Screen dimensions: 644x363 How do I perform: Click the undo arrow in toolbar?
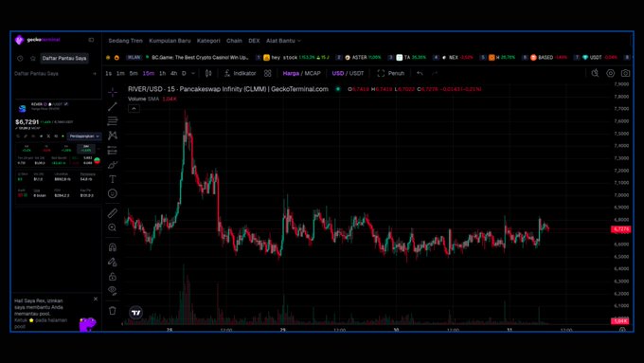coord(420,73)
